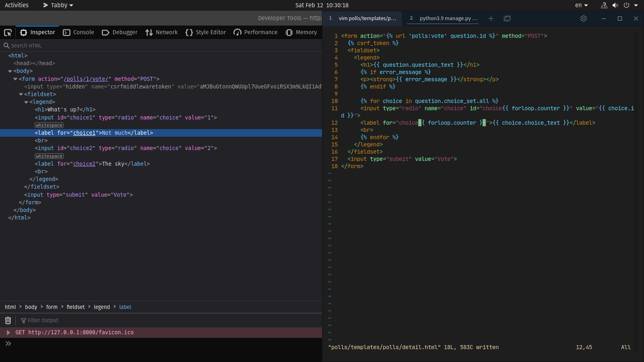The width and height of the screenshot is (644, 362).
Task: Click the label breadcrumb
Action: click(x=125, y=307)
